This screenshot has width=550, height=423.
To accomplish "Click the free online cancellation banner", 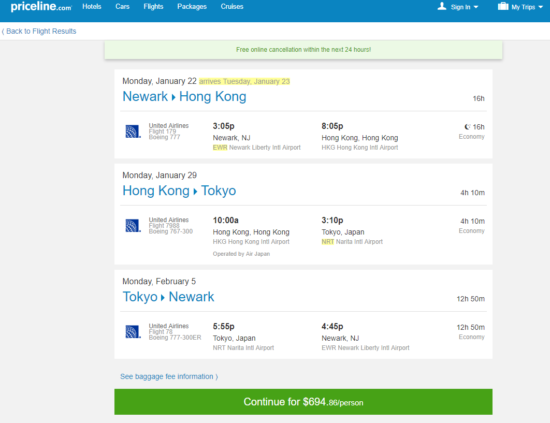I will pyautogui.click(x=303, y=50).
